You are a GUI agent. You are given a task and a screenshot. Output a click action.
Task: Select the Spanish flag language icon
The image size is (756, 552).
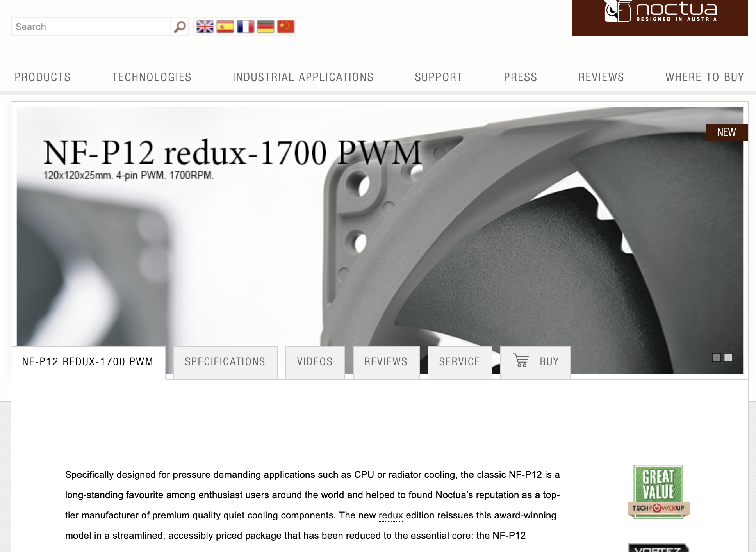click(225, 27)
